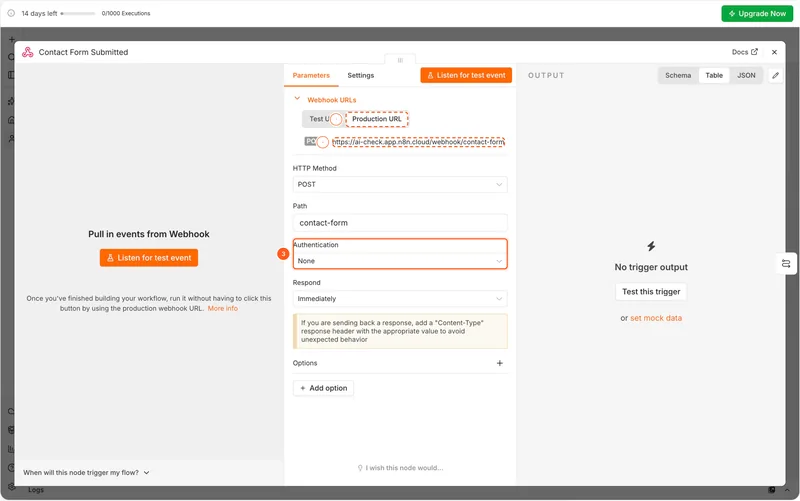Image resolution: width=800 pixels, height=501 pixels.
Task: Click the top Listen for test event button
Action: tap(466, 75)
